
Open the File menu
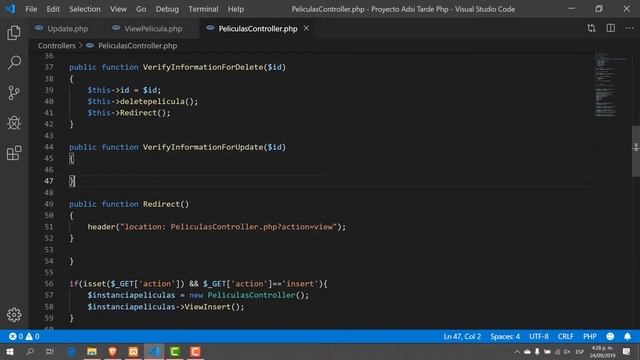pos(31,9)
